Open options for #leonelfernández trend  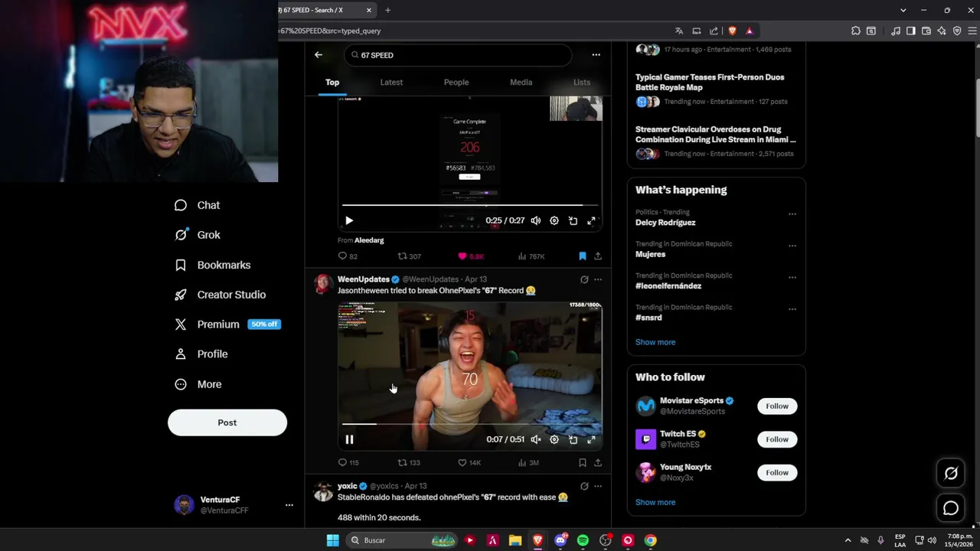coord(792,278)
